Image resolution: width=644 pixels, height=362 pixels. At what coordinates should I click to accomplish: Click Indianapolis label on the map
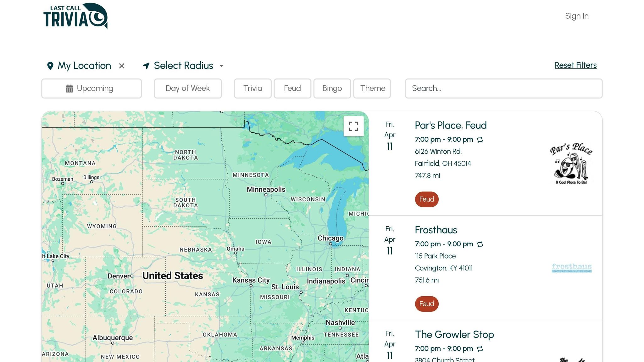(x=326, y=281)
